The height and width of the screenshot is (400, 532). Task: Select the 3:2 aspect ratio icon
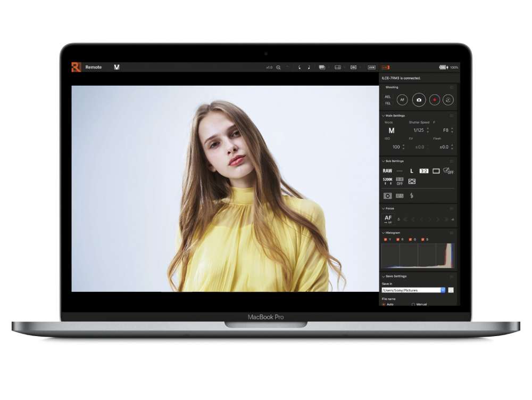(x=424, y=171)
